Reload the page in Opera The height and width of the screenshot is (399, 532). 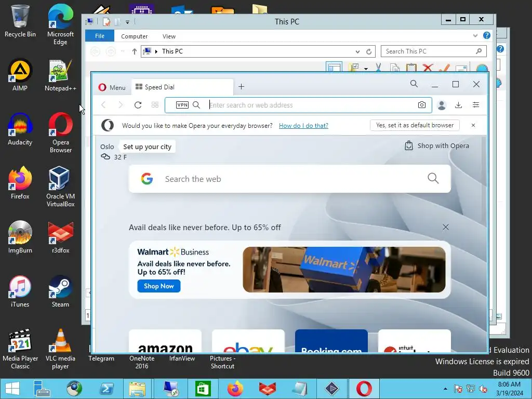pos(138,105)
